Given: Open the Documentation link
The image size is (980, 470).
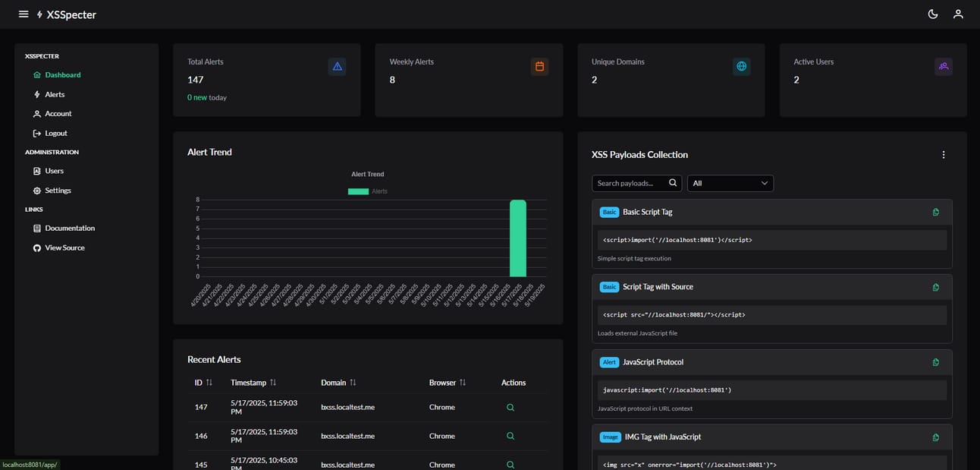Looking at the screenshot, I should 64,228.
